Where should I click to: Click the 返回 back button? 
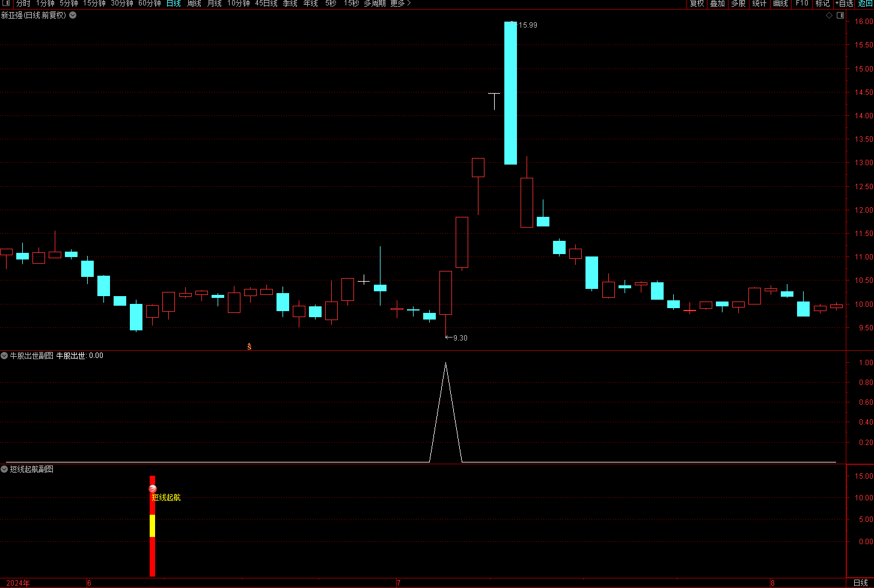(865, 4)
